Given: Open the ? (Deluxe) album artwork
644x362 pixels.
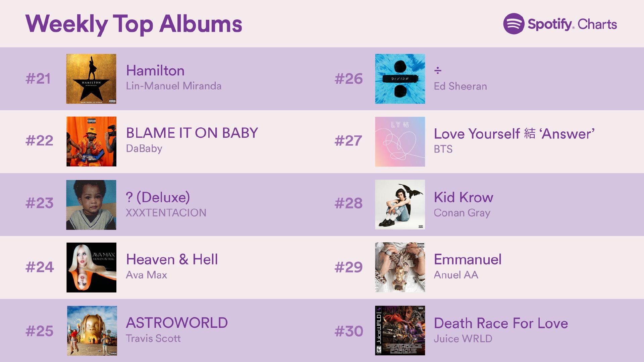Looking at the screenshot, I should (91, 205).
